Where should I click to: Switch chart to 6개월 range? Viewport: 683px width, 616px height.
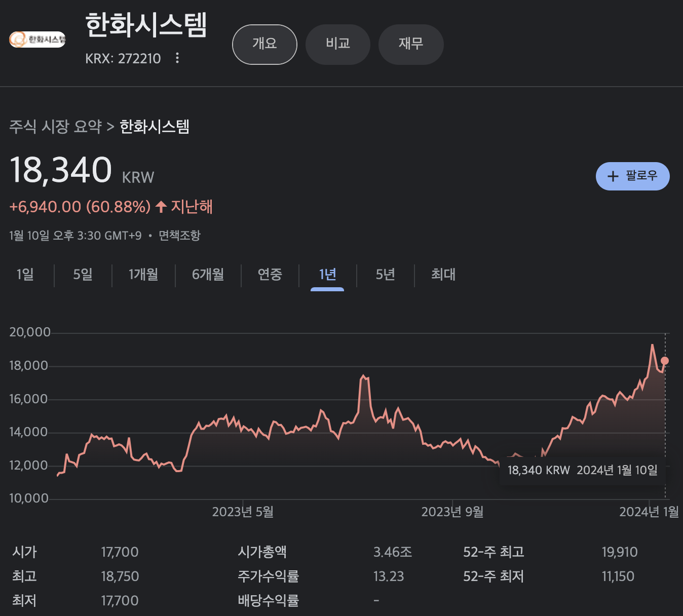click(x=208, y=275)
